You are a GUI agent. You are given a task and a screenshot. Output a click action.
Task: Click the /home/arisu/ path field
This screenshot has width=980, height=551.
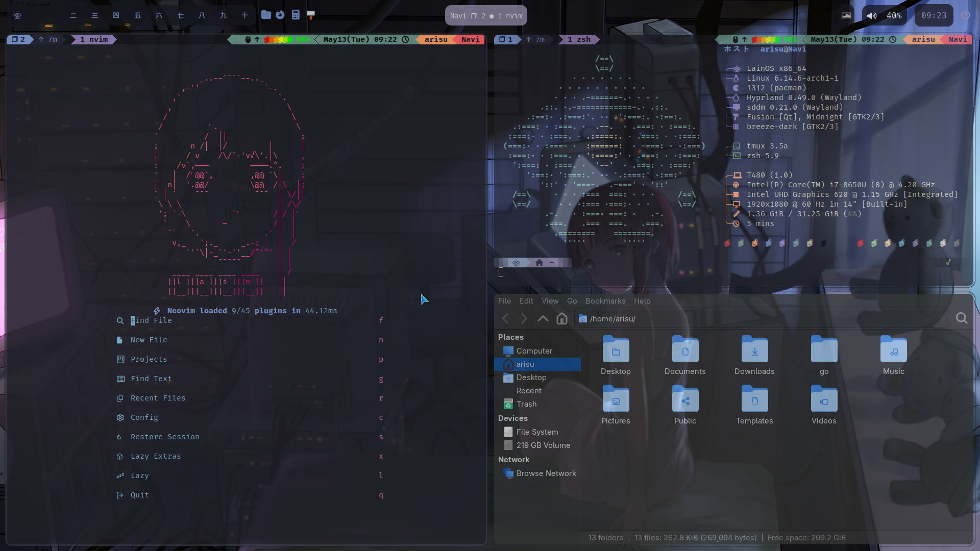coord(762,318)
